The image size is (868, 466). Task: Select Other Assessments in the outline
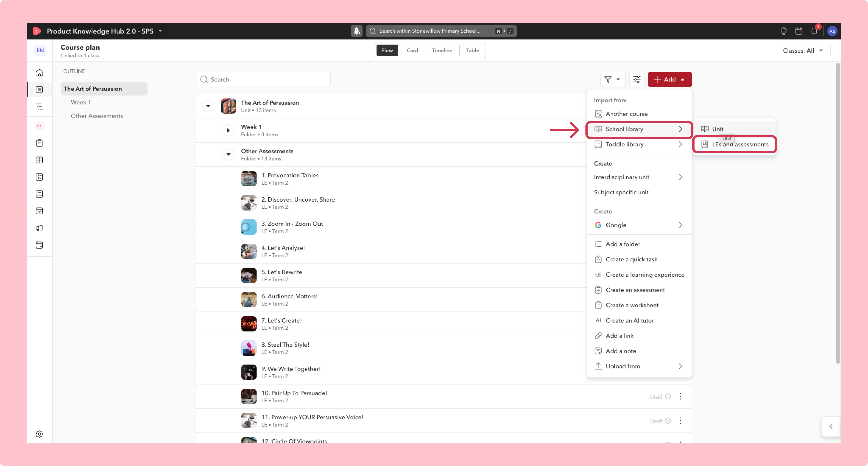pos(97,116)
